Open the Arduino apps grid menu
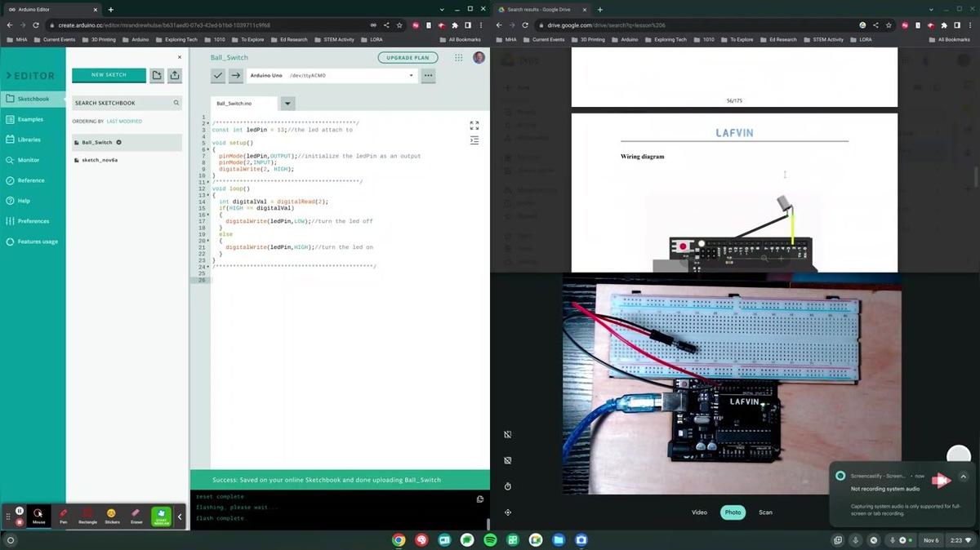 459,58
